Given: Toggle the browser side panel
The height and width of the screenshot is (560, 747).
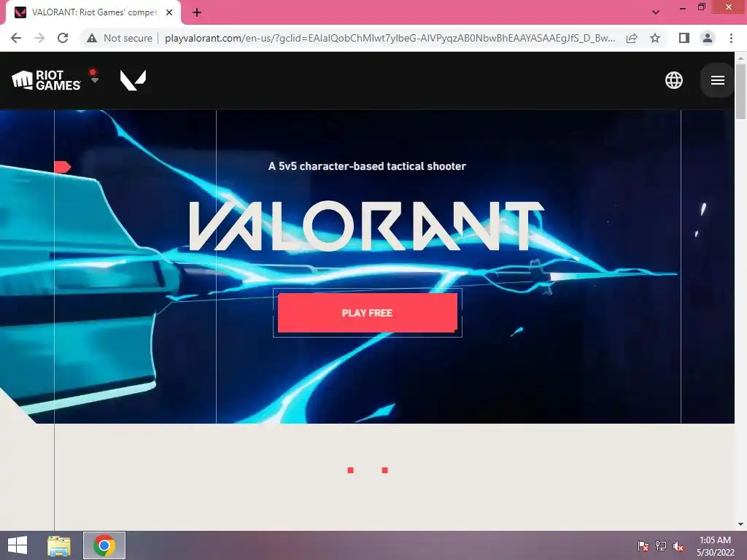Looking at the screenshot, I should coord(684,38).
